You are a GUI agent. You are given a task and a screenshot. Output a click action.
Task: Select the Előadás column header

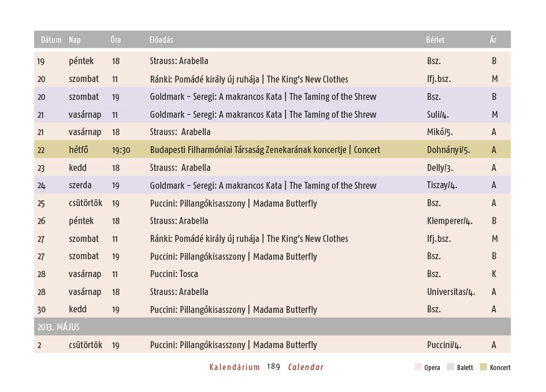(161, 40)
